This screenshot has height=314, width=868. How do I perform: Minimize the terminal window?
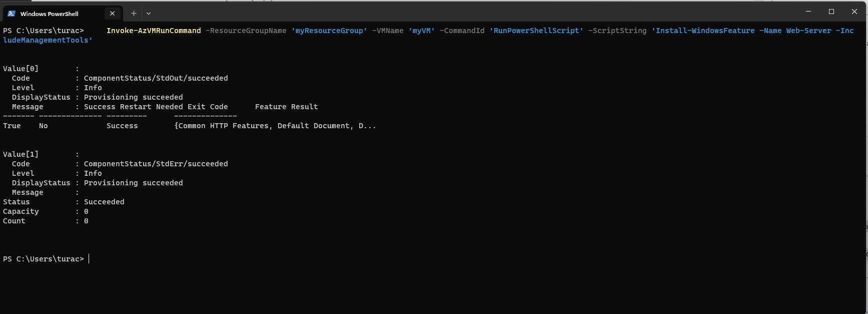(808, 12)
